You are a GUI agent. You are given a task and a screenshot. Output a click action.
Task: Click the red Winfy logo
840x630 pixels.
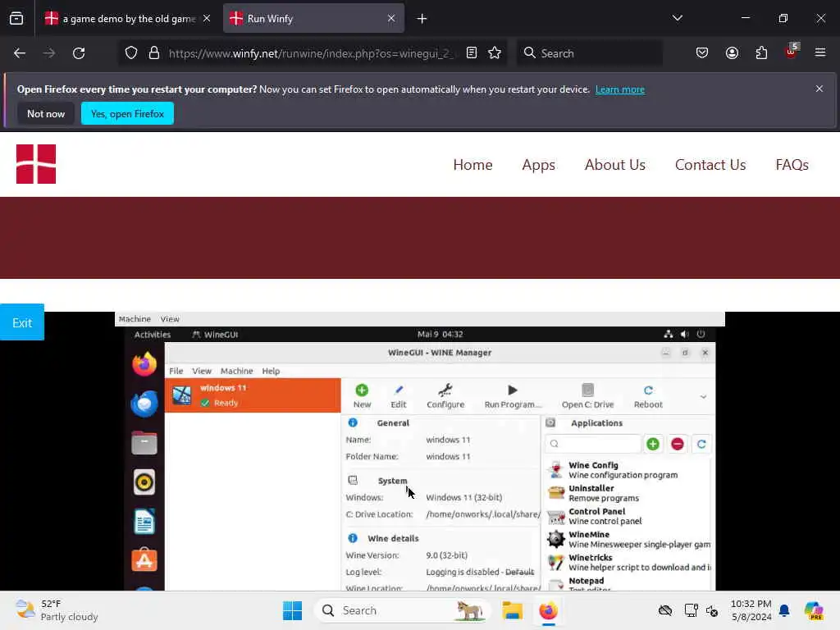[36, 164]
